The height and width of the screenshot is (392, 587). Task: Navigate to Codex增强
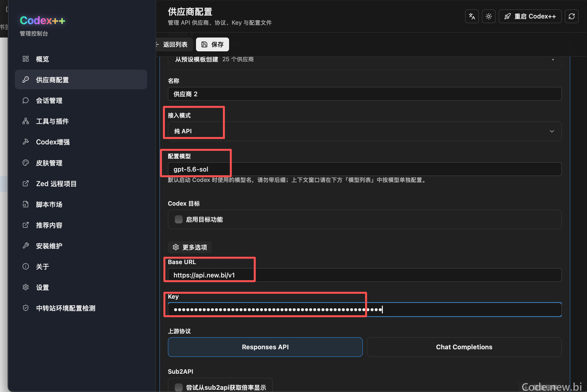[x=81, y=142]
